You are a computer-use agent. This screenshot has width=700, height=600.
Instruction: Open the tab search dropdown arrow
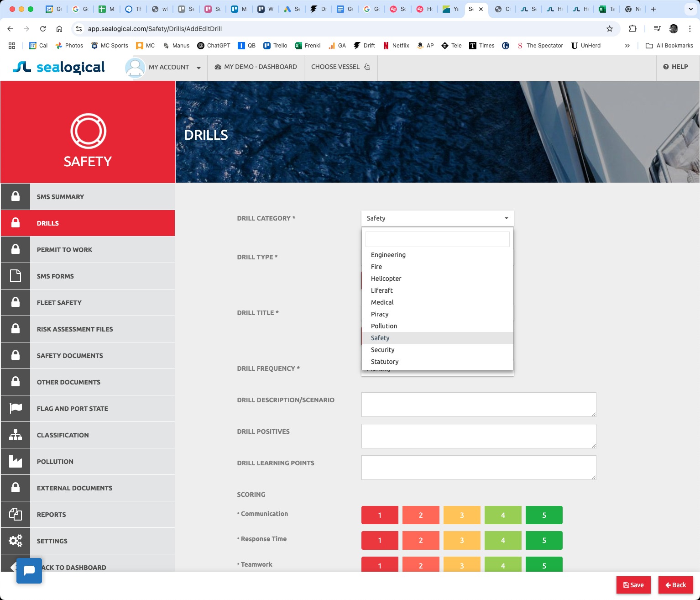click(691, 9)
